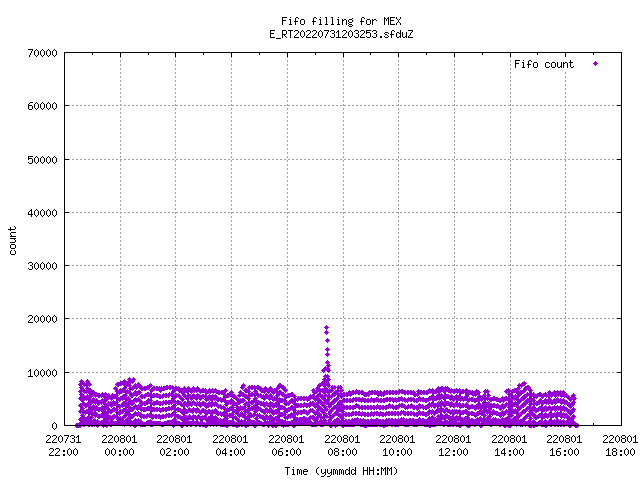Click the x-axis tick 220801 02:00

174,446
